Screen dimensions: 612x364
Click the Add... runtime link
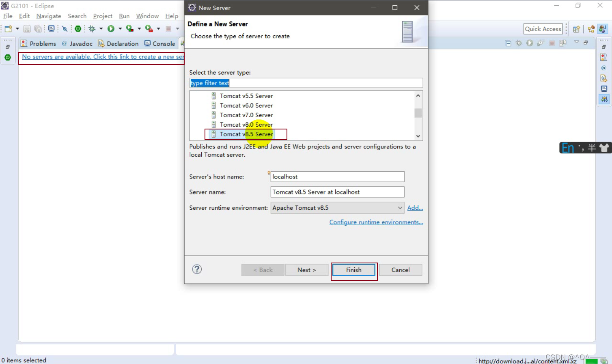[415, 208]
